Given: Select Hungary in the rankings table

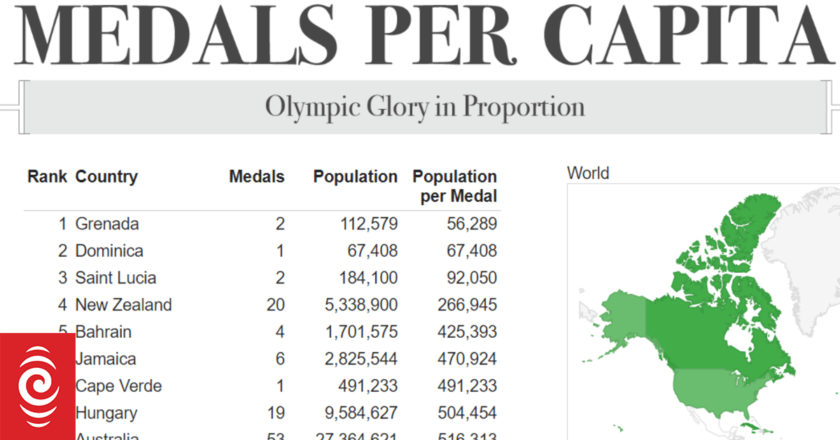Looking at the screenshot, I should click(106, 413).
